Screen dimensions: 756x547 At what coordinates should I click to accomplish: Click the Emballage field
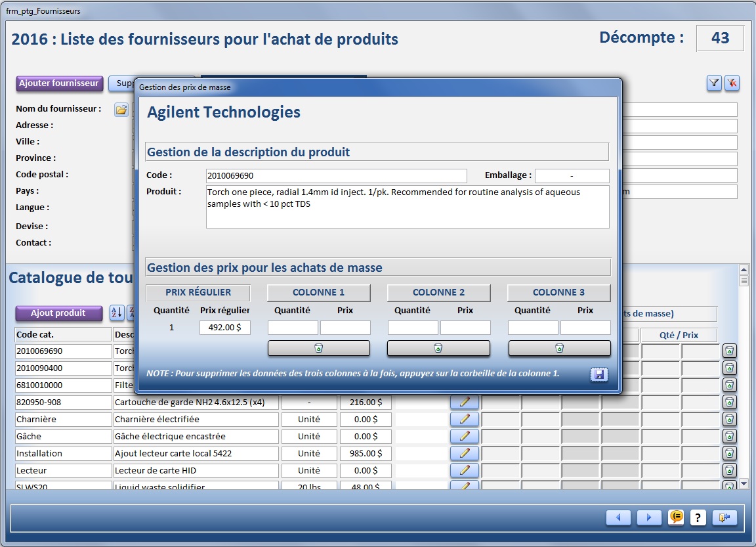(572, 175)
